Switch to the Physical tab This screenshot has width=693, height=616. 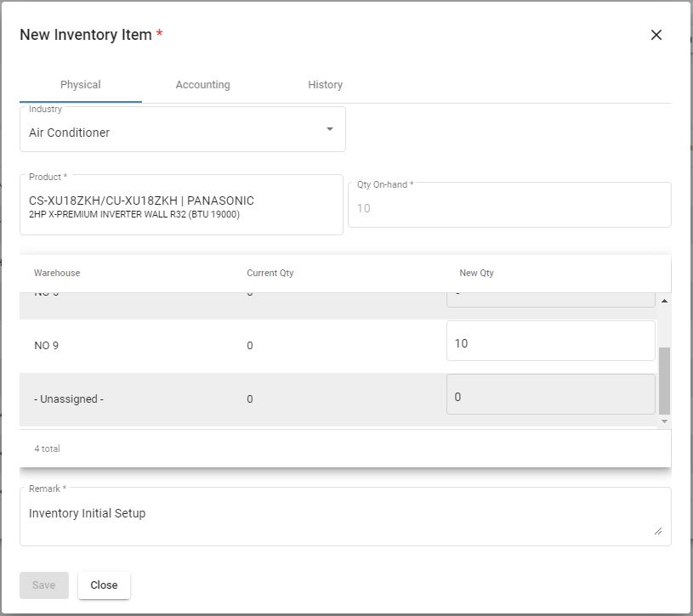(81, 85)
